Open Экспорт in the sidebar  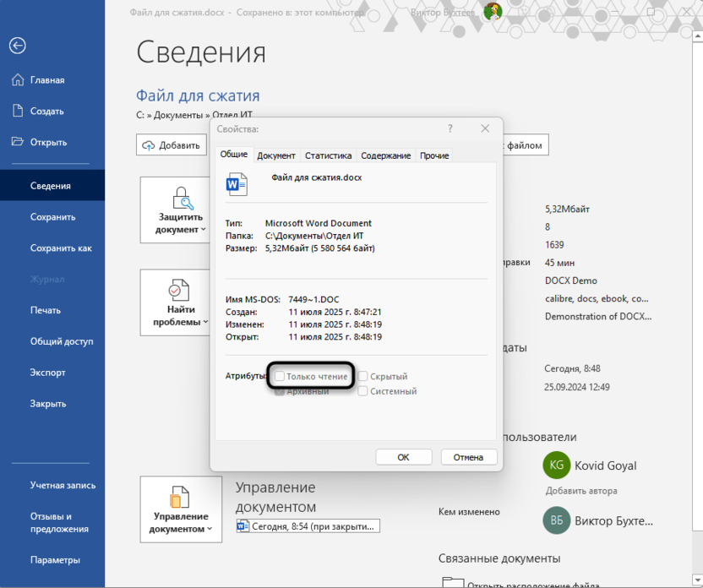[52, 373]
